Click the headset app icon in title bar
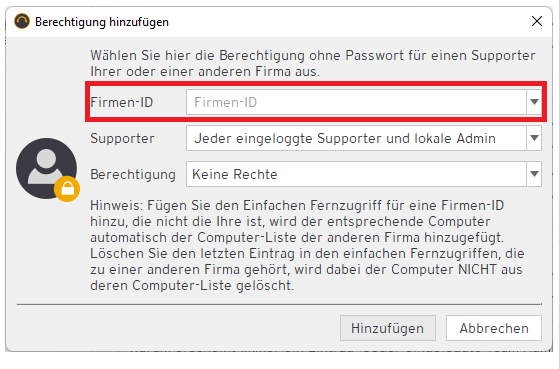This screenshot has width=559, height=369. click(22, 21)
